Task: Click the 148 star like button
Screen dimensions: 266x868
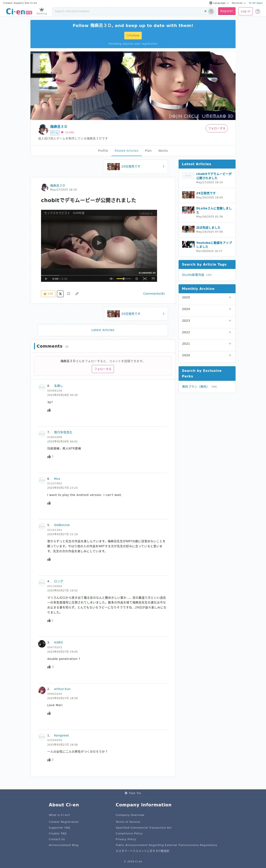Action: (48, 294)
